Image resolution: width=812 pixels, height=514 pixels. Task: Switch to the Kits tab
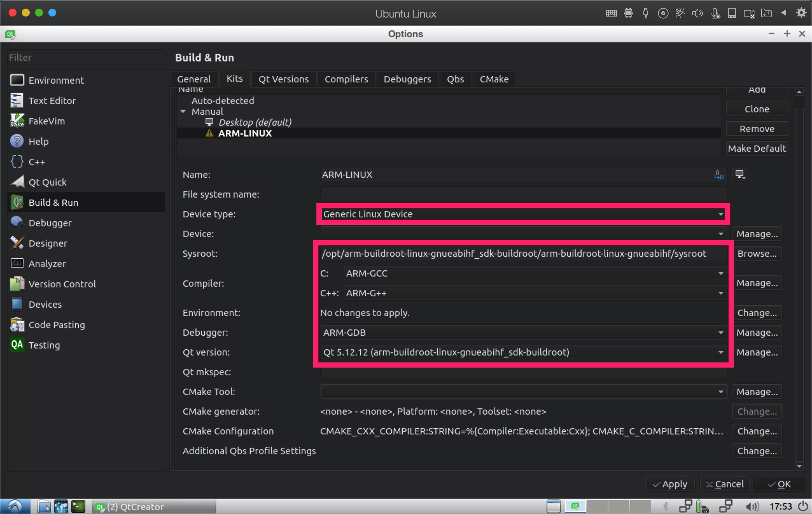[235, 79]
